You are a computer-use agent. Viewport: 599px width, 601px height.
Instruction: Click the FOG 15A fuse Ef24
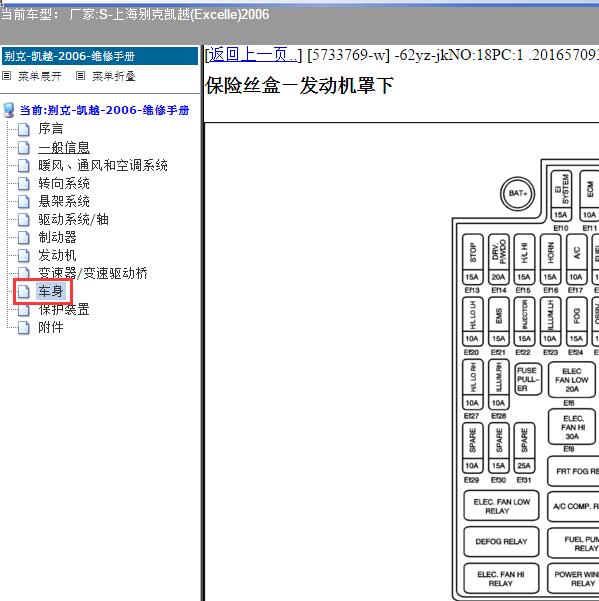pyautogui.click(x=576, y=322)
